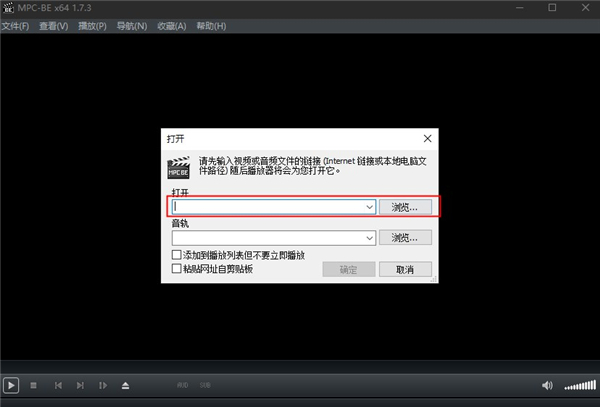Select the AUD audio track icon
Image resolution: width=600 pixels, height=407 pixels.
point(183,385)
